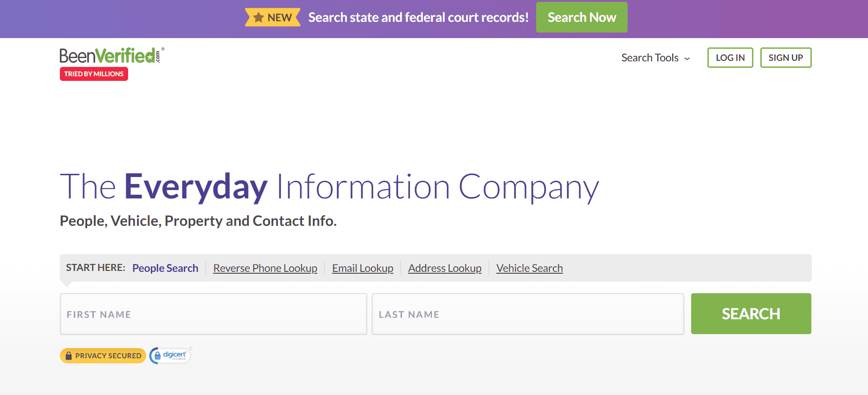Click the red Tried By Millions badge
The width and height of the screenshot is (868, 395).
coord(94,74)
